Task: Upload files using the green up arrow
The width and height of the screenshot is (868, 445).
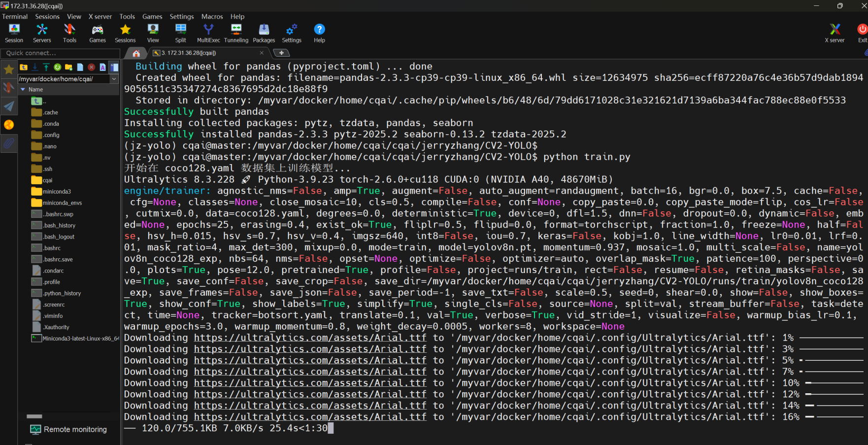Action: click(x=46, y=67)
